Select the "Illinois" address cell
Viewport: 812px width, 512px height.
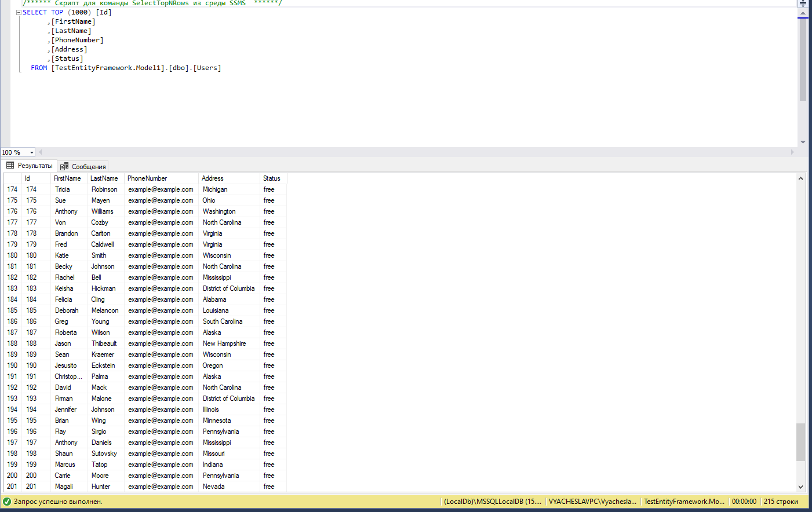point(229,409)
